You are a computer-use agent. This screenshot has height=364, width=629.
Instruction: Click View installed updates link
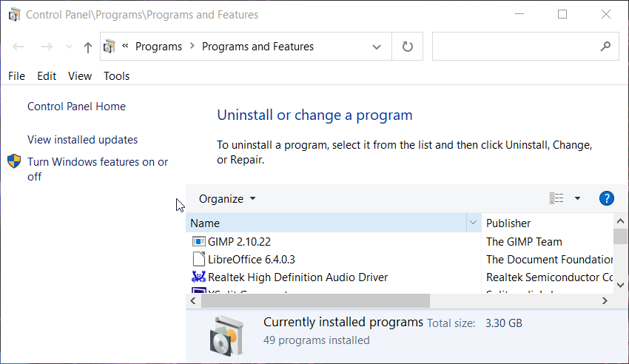pos(82,140)
